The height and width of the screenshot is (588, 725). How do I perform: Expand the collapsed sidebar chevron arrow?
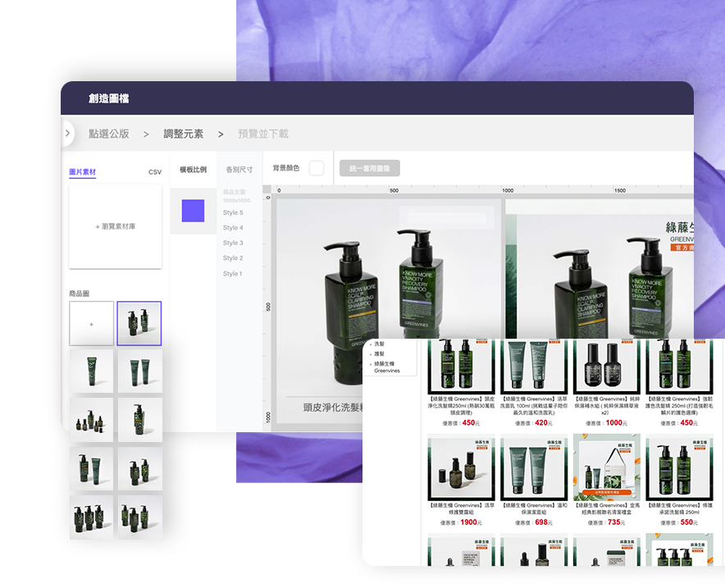(67, 134)
